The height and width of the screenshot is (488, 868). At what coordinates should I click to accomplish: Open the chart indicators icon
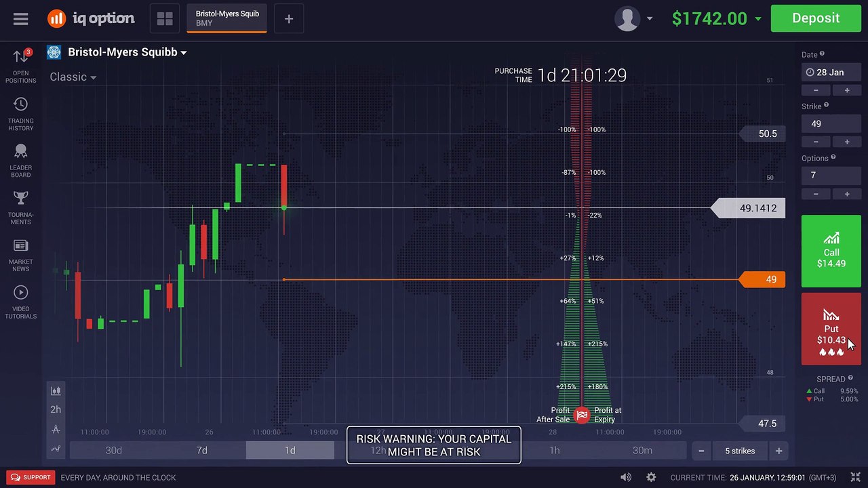[x=56, y=448]
